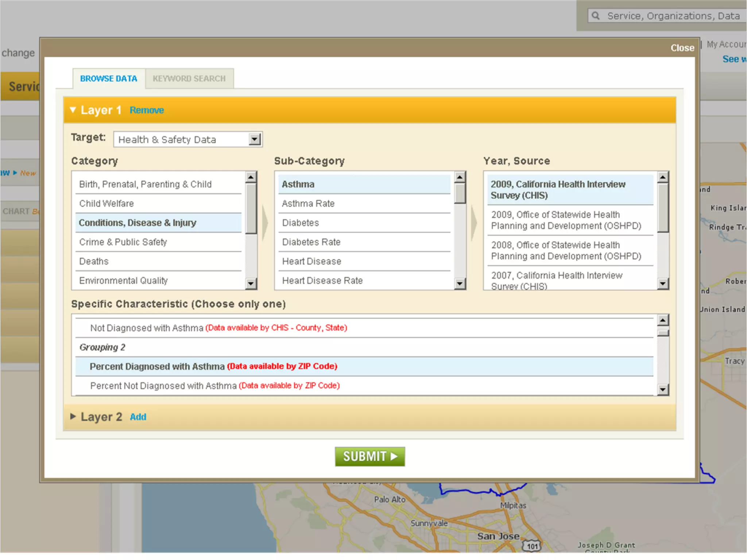Select Percent Not Diagnosed with Asthma option

pyautogui.click(x=163, y=386)
